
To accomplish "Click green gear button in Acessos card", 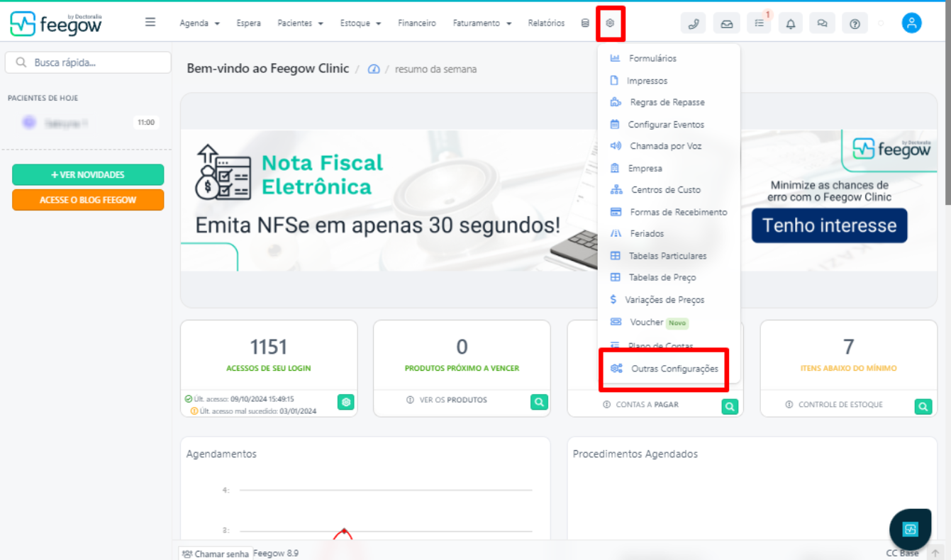I will pyautogui.click(x=345, y=402).
